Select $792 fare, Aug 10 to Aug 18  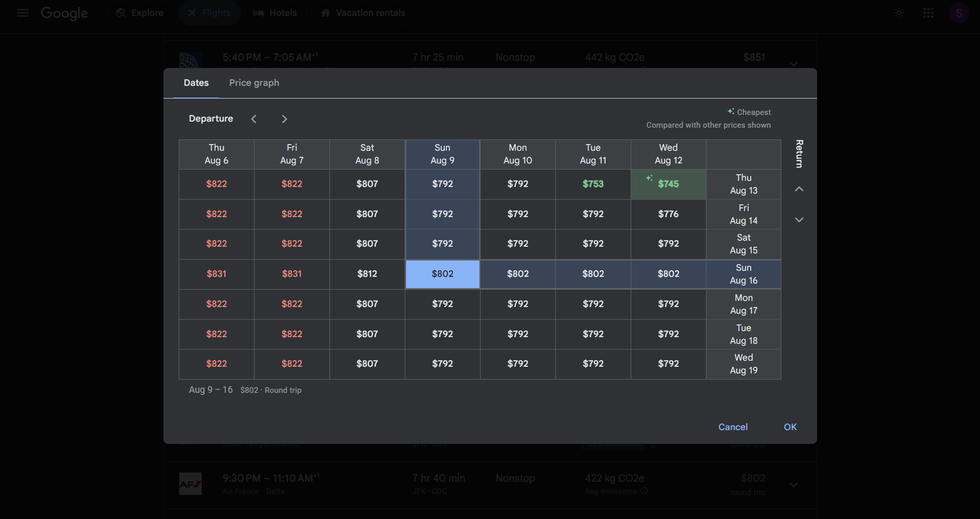[518, 335]
